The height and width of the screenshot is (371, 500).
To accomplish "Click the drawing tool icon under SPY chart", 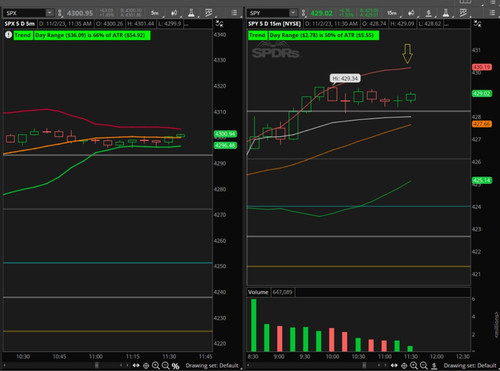I will tap(434, 366).
